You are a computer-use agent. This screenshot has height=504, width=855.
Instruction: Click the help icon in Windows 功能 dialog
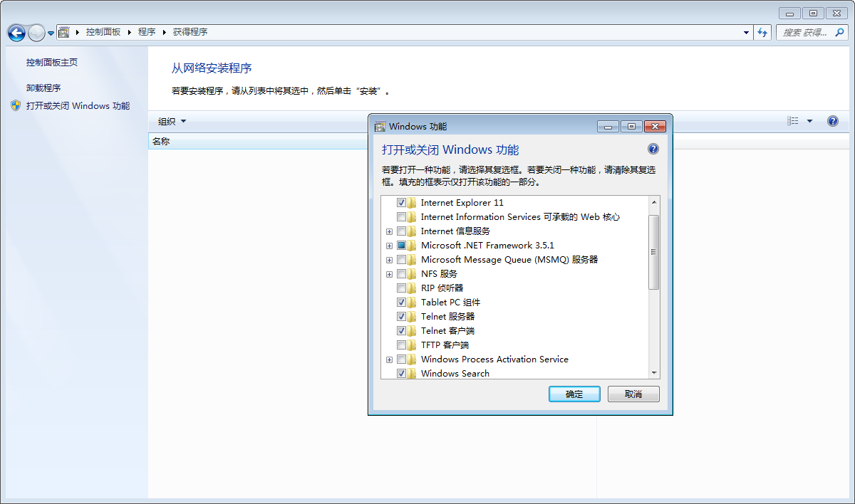pyautogui.click(x=653, y=149)
